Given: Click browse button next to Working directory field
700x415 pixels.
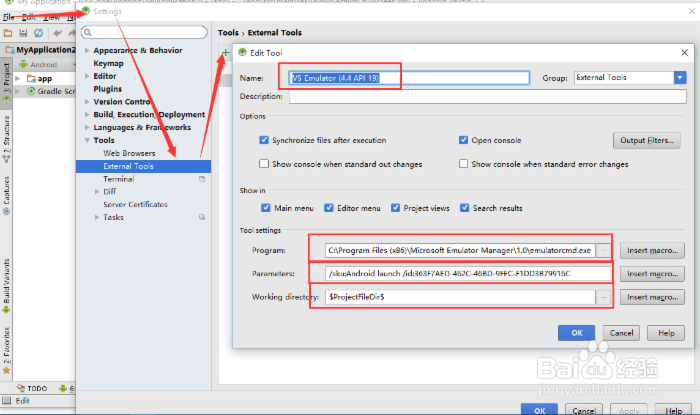Looking at the screenshot, I should click(604, 297).
